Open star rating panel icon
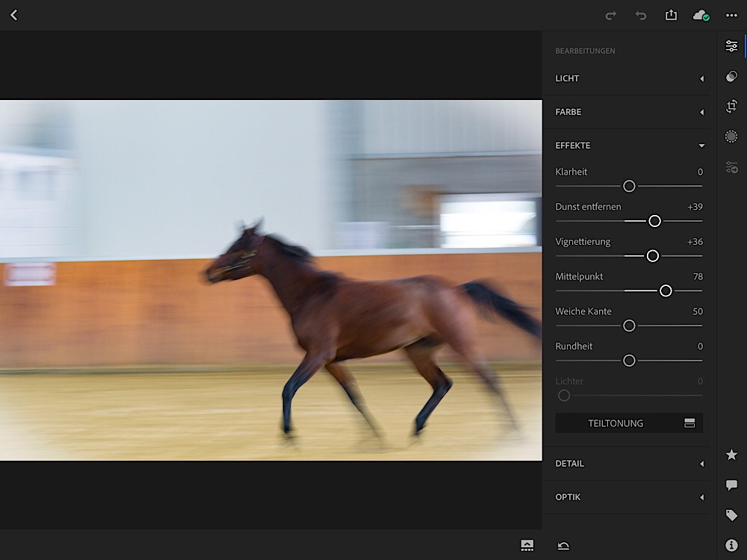 tap(731, 455)
